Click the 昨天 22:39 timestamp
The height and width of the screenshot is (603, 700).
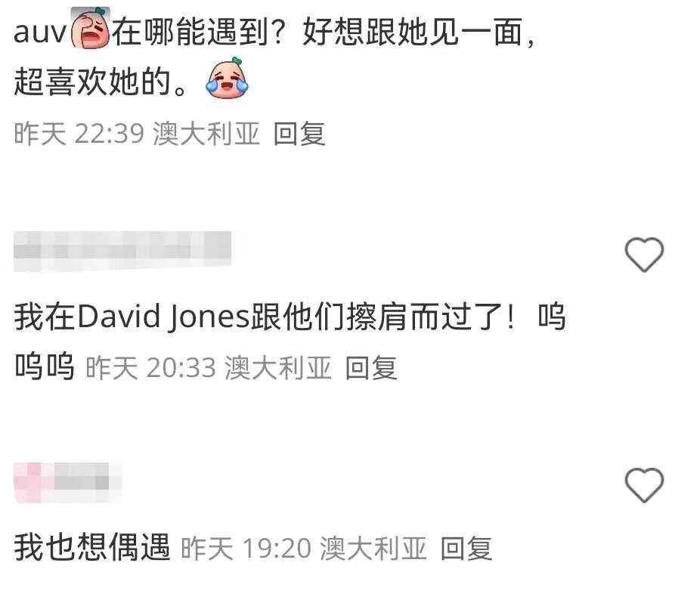pos(79,134)
